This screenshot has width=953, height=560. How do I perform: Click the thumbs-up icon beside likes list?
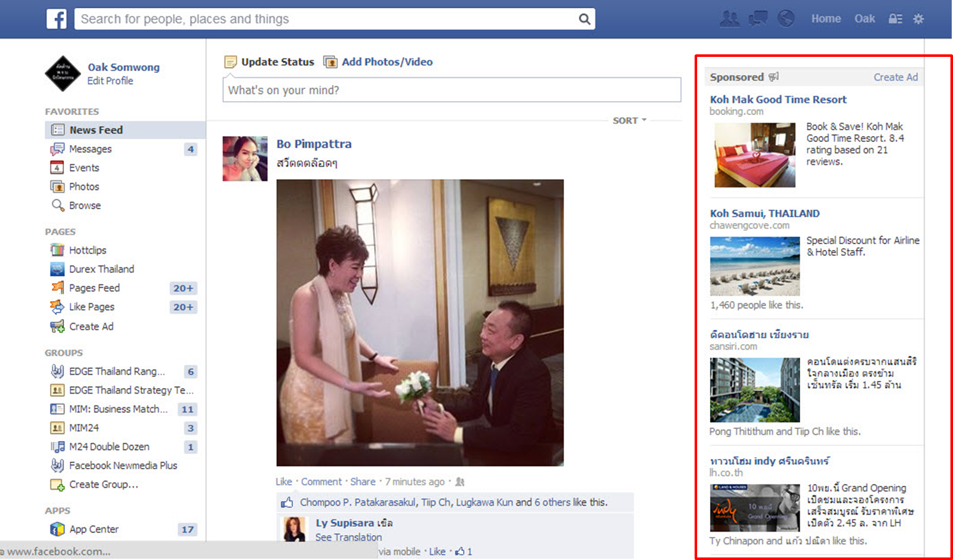click(x=287, y=502)
